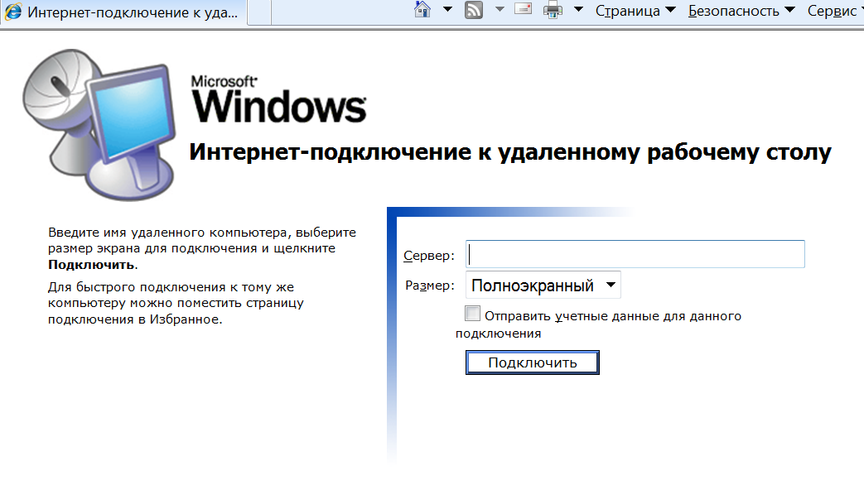Image resolution: width=864 pixels, height=504 pixels.
Task: Expand the RSS feeds dropdown arrow
Action: click(500, 9)
